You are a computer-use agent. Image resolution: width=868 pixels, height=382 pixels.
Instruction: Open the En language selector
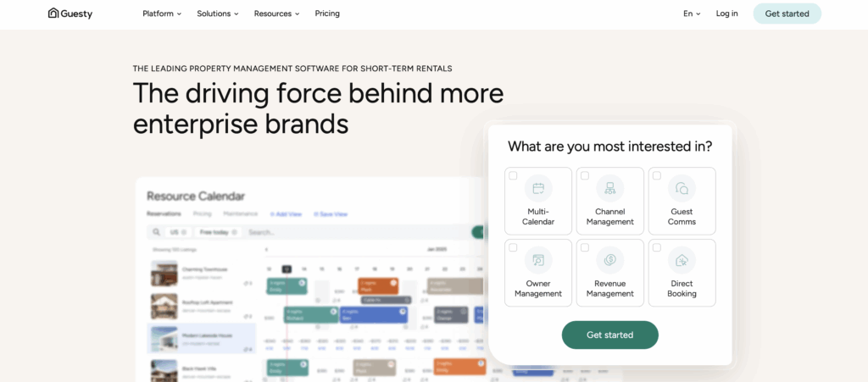pos(692,14)
